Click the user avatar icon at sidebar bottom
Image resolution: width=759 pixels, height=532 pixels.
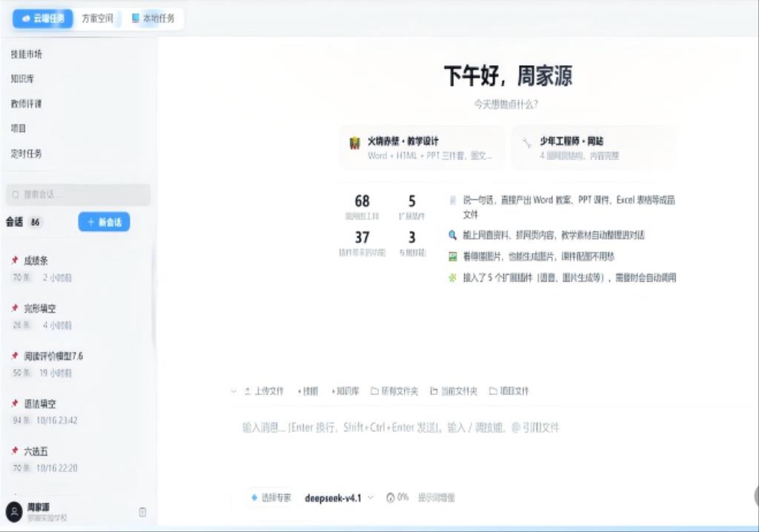[14, 512]
